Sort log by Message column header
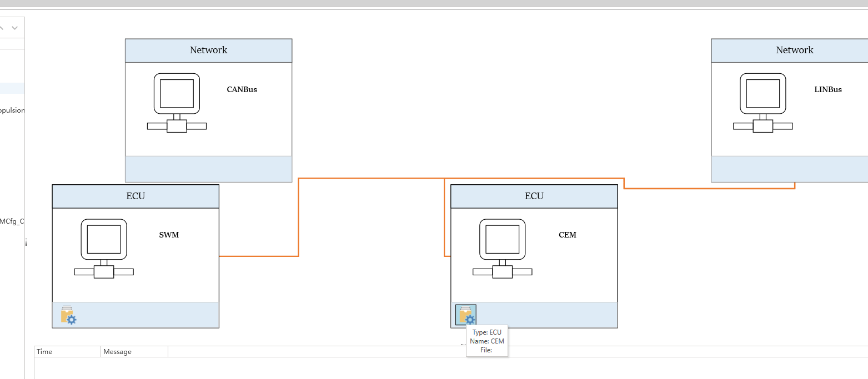The height and width of the screenshot is (379, 868). [x=134, y=351]
